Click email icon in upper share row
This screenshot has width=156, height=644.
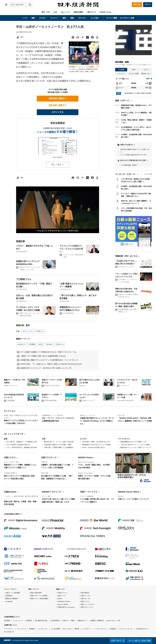78,37
